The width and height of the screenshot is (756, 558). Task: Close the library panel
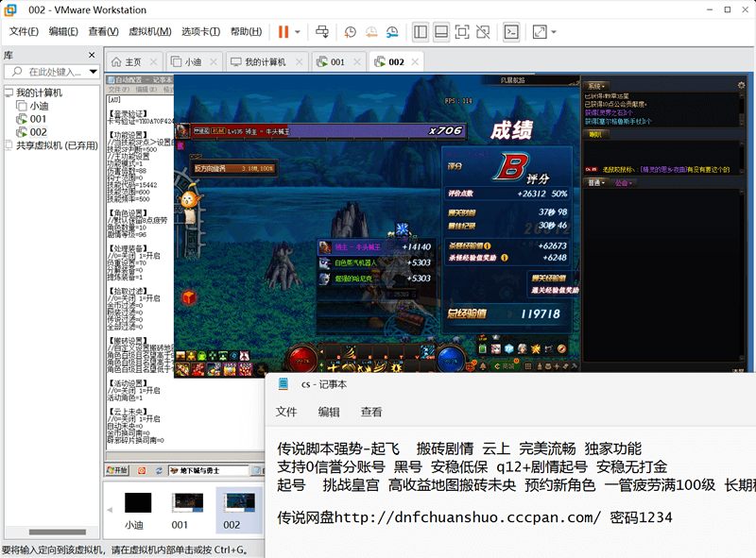[92, 55]
